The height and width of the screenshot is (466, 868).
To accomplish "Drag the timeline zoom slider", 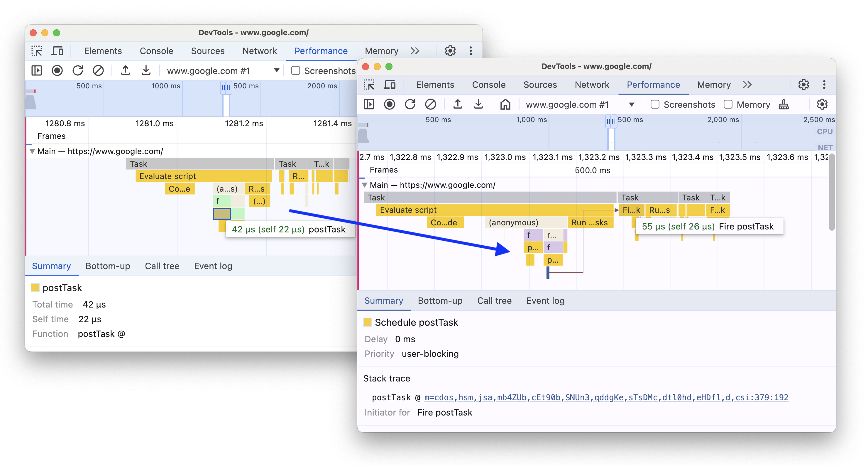I will pos(611,120).
